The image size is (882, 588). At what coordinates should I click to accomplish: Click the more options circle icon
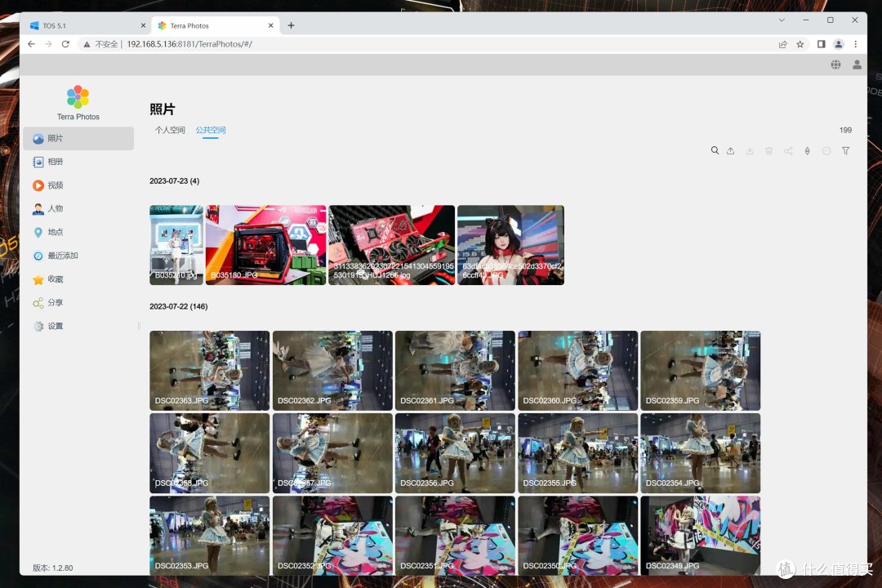click(826, 151)
